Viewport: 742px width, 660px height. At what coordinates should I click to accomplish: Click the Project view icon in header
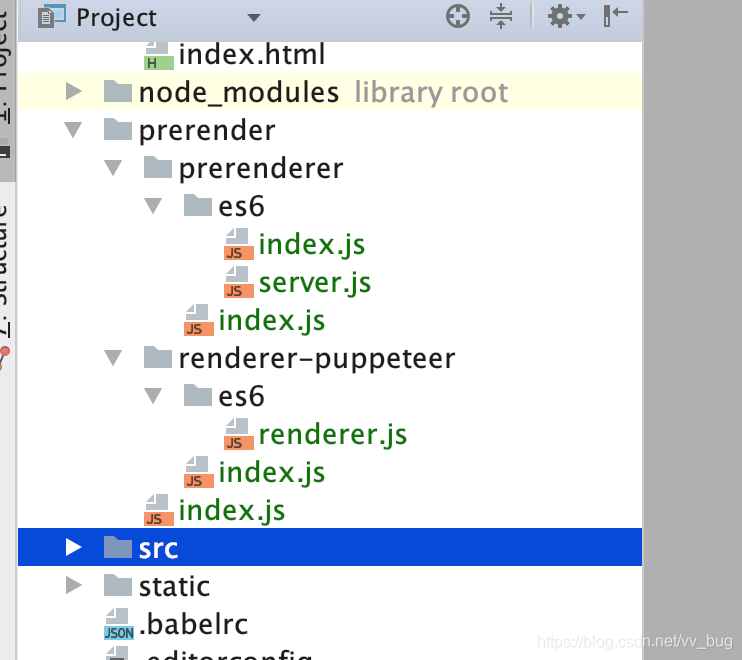pyautogui.click(x=51, y=17)
